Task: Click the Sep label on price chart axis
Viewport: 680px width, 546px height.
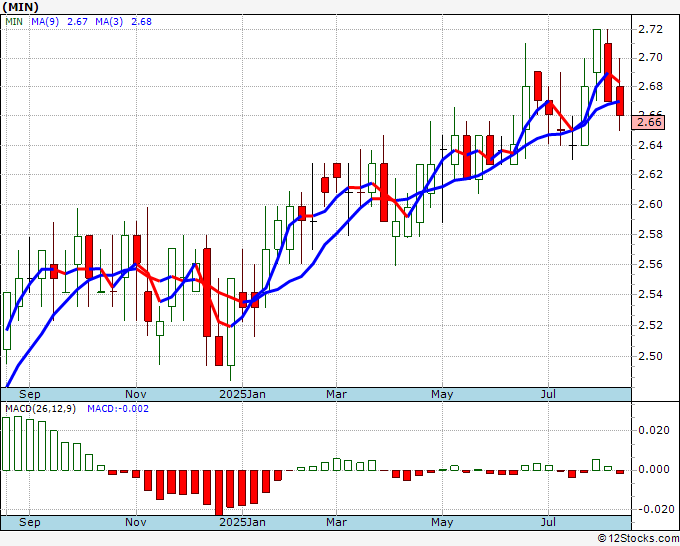Action: pos(29,394)
